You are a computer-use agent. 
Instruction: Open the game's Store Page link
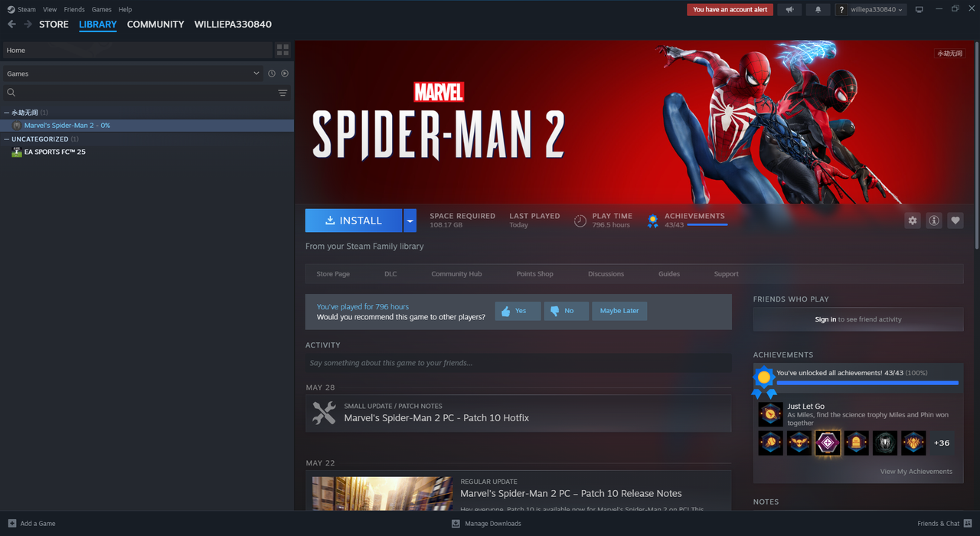333,274
